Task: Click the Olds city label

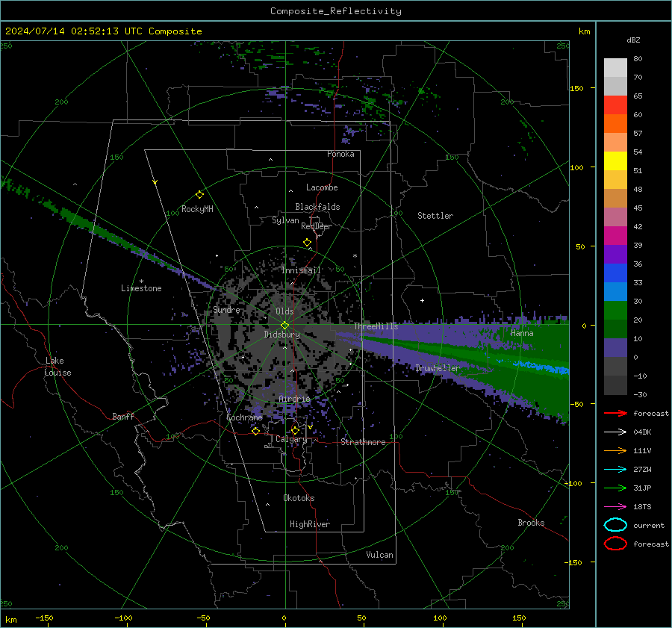Action: [x=284, y=311]
